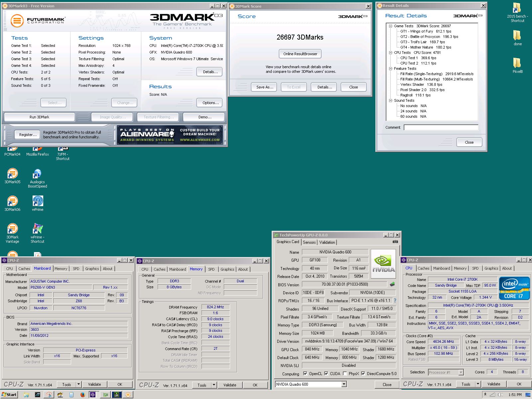Open Windows Explorer from the taskbar

26,395
